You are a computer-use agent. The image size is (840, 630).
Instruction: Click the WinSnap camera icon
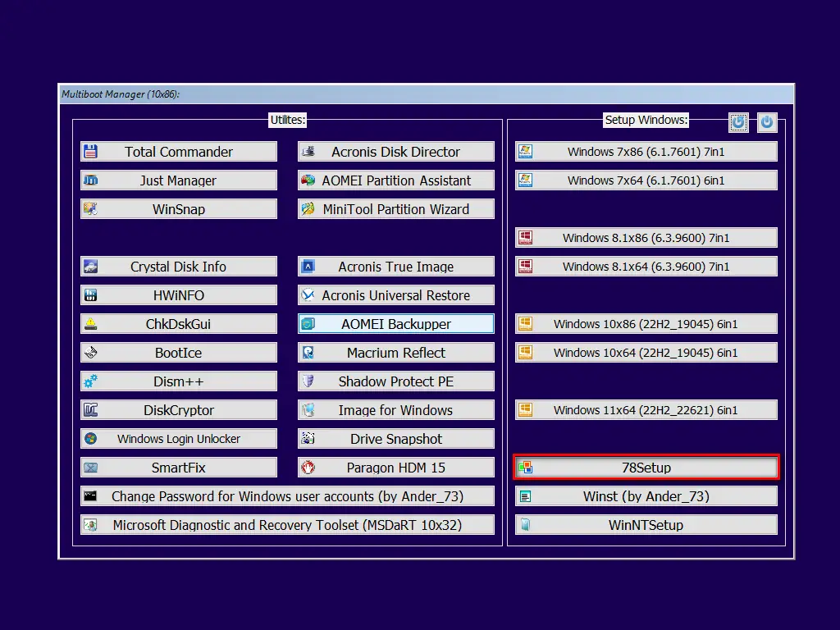coord(90,208)
